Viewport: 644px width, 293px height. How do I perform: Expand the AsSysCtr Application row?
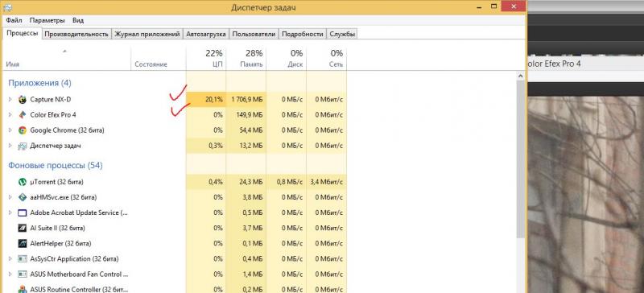[10, 259]
